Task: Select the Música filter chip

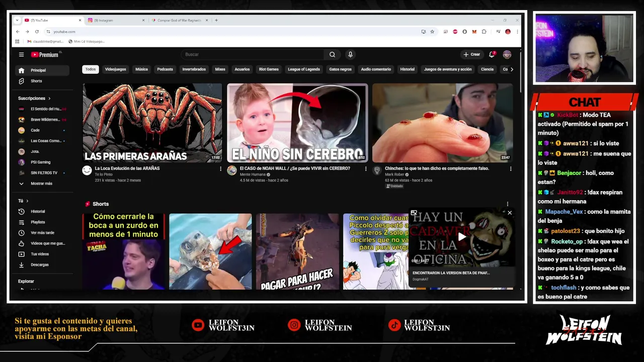Action: point(141,69)
